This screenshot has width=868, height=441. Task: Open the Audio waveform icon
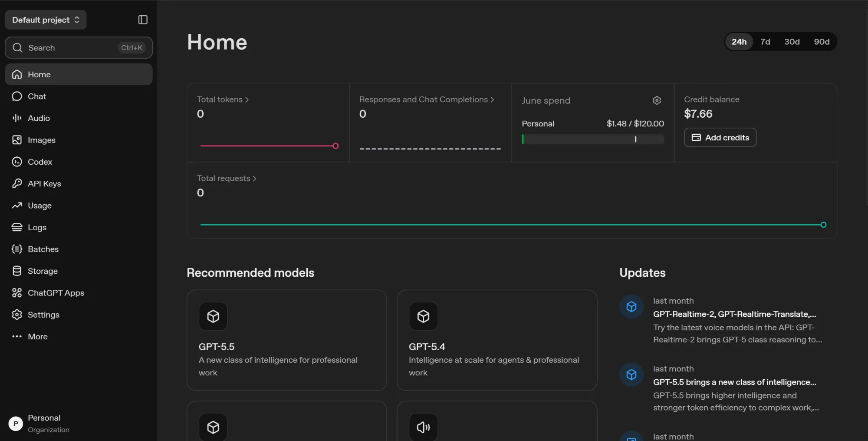(17, 118)
